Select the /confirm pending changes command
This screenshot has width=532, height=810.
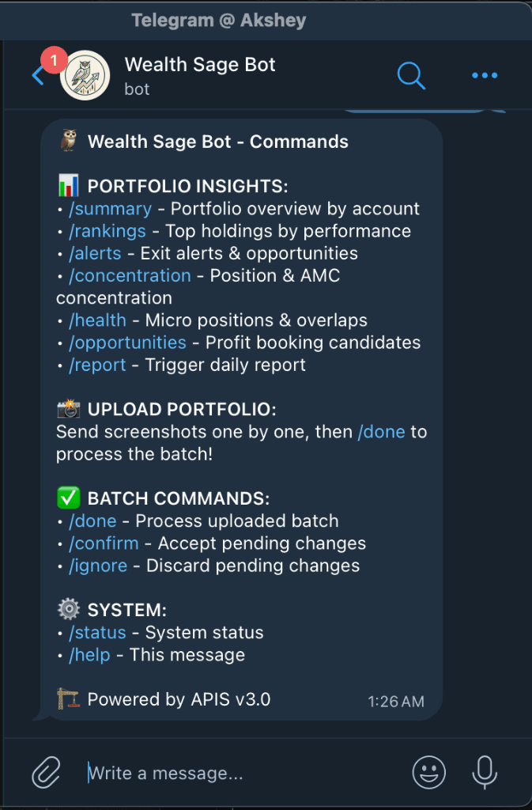(x=104, y=543)
